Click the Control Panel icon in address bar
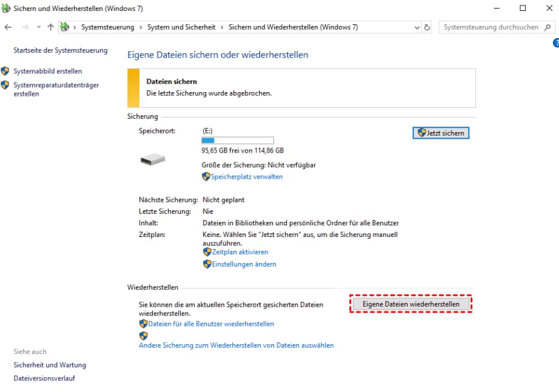559x392 pixels. (64, 27)
